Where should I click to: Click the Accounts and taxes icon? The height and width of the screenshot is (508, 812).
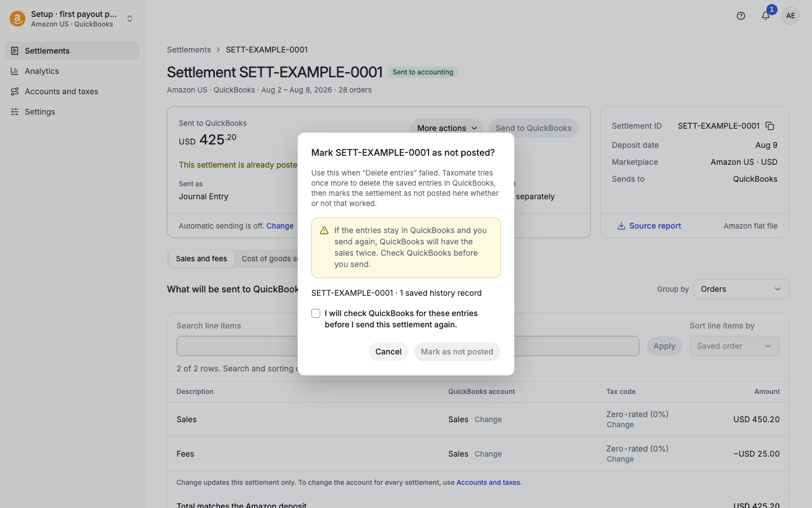tap(15, 91)
